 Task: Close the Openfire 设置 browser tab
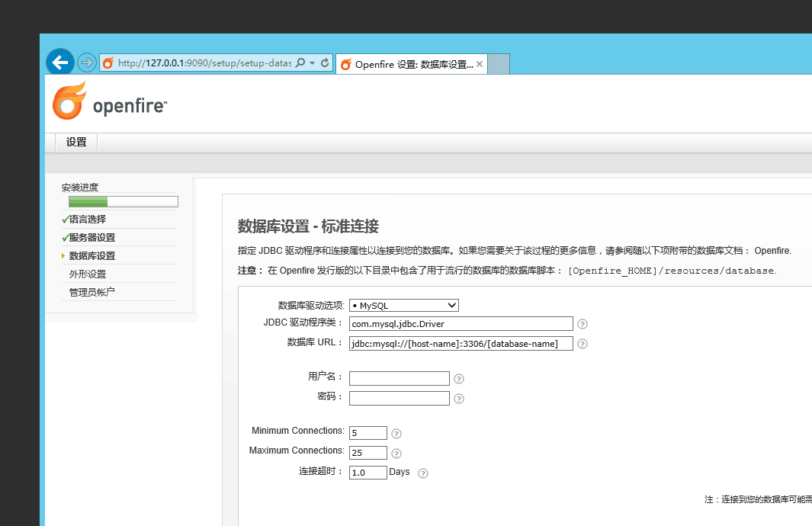pos(480,64)
